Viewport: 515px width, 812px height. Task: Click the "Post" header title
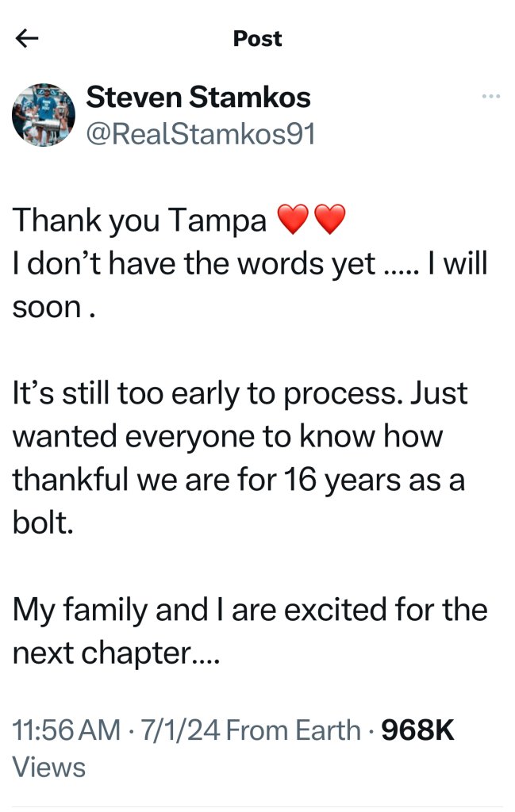[x=257, y=39]
